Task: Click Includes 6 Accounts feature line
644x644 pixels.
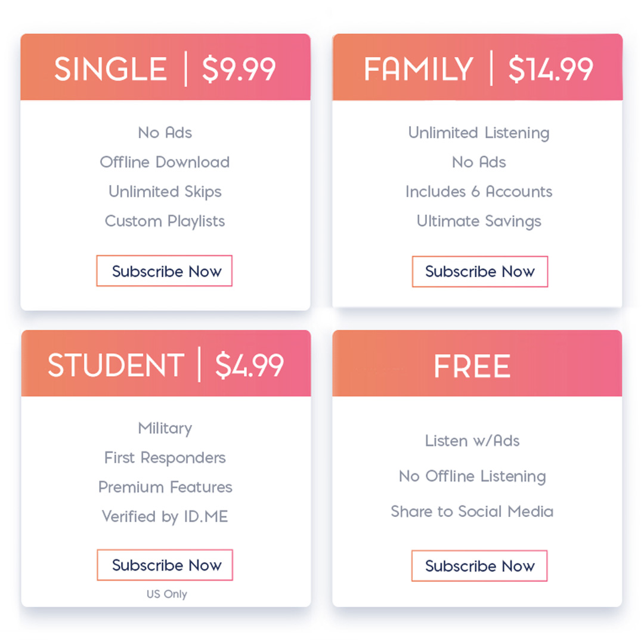Action: [x=479, y=192]
